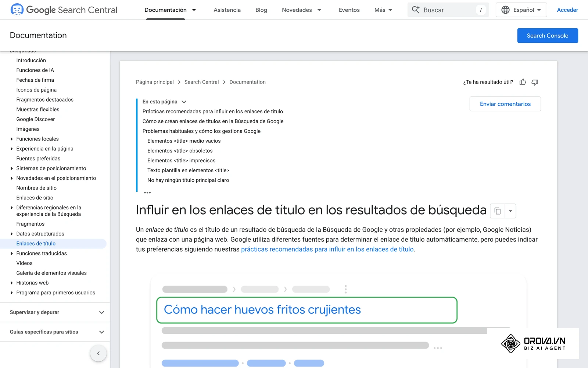
Task: Click the Enviar comentarios button
Action: [x=505, y=104]
